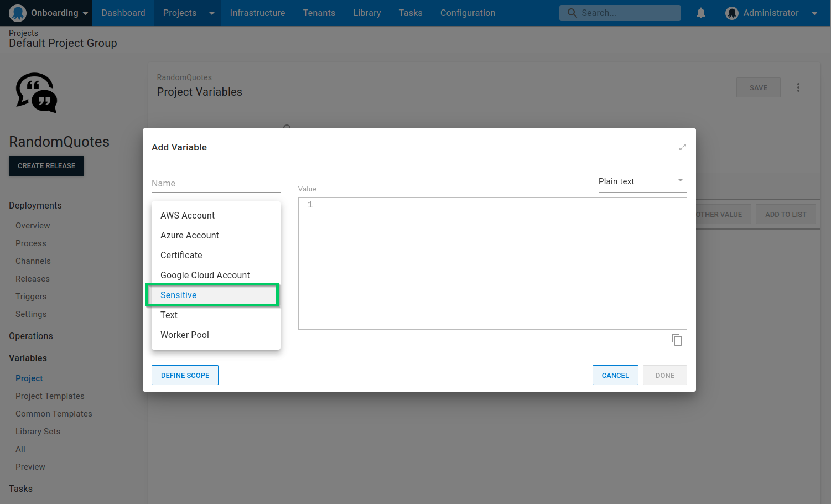The height and width of the screenshot is (504, 831).
Task: Click the variable Name input field
Action: pyautogui.click(x=215, y=183)
